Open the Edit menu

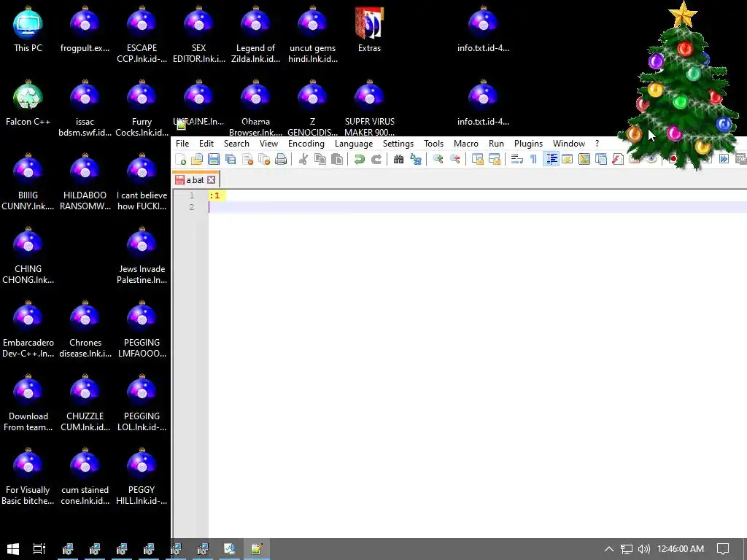(206, 144)
